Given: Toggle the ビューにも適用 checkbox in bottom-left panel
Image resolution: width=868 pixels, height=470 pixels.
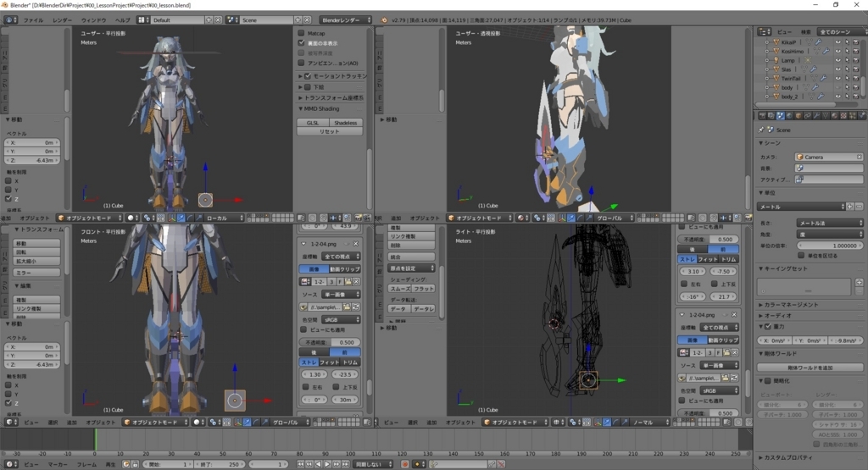Looking at the screenshot, I should [303, 330].
